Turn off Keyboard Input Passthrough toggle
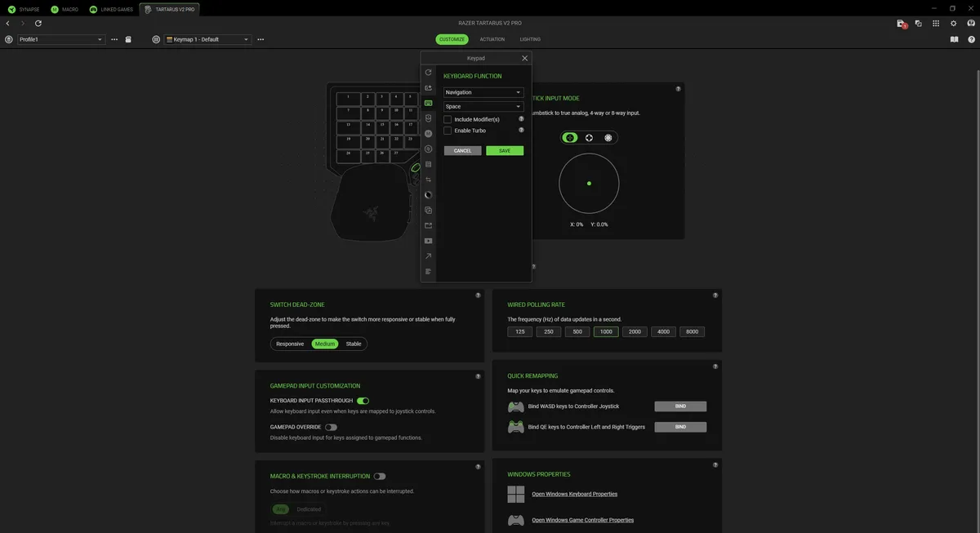 pos(363,401)
